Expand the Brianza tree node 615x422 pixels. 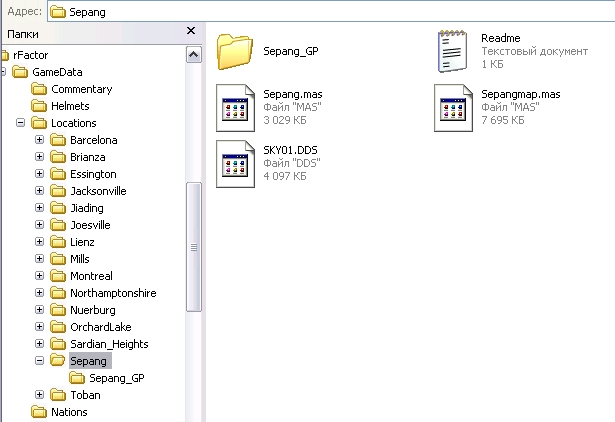(x=39, y=156)
